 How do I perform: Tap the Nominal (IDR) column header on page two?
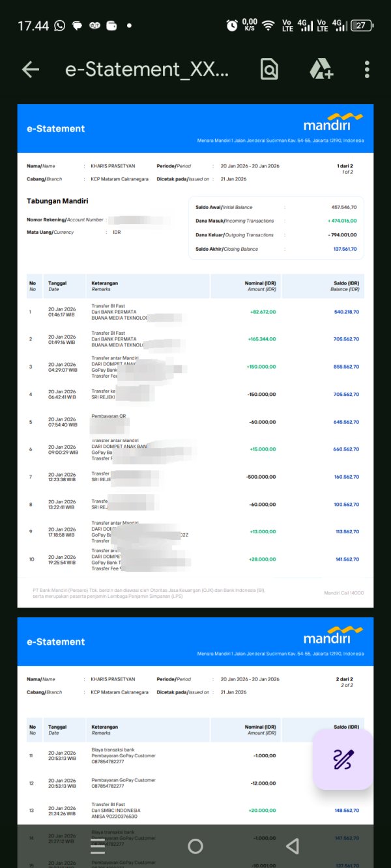tap(261, 727)
